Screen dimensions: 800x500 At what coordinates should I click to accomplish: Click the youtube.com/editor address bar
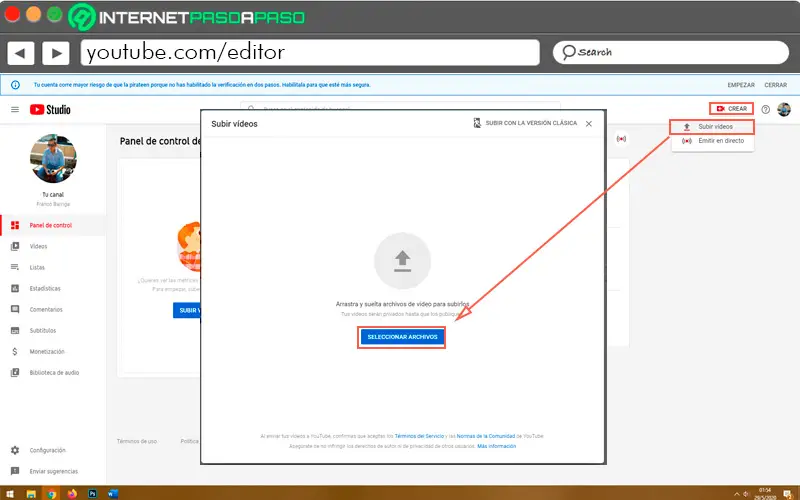click(x=310, y=53)
